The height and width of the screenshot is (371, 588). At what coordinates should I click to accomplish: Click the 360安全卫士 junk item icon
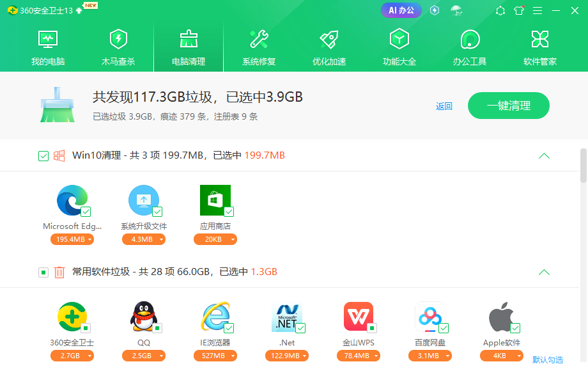(x=72, y=316)
